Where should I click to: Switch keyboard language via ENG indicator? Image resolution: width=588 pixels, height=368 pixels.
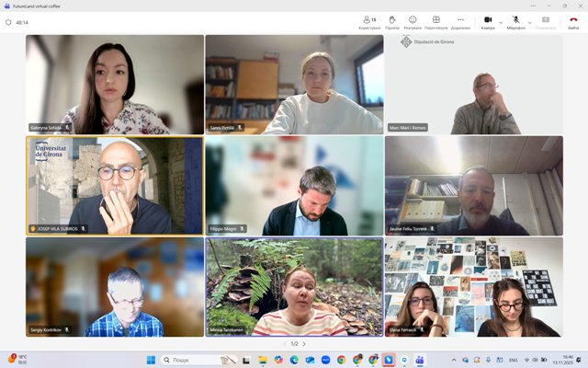(x=513, y=360)
